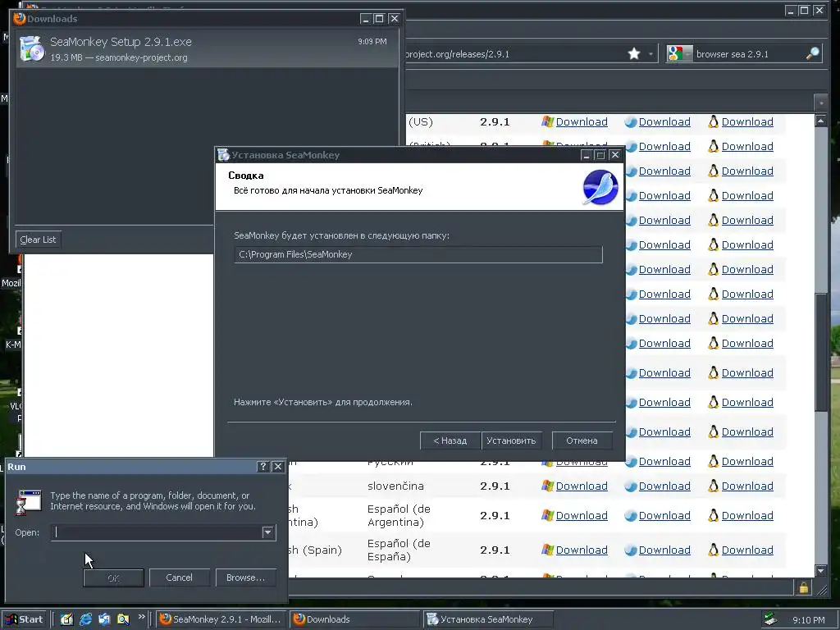Open the Mac Download link for Español (de España)
The height and width of the screenshot is (630, 840).
[x=664, y=550]
